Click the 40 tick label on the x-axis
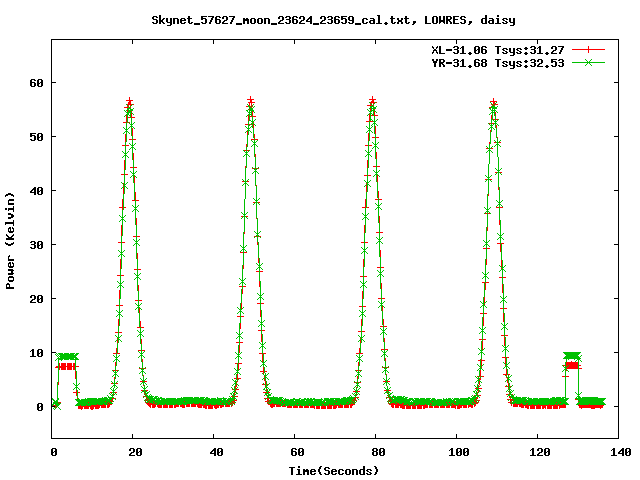The width and height of the screenshot is (640, 480). tap(215, 452)
